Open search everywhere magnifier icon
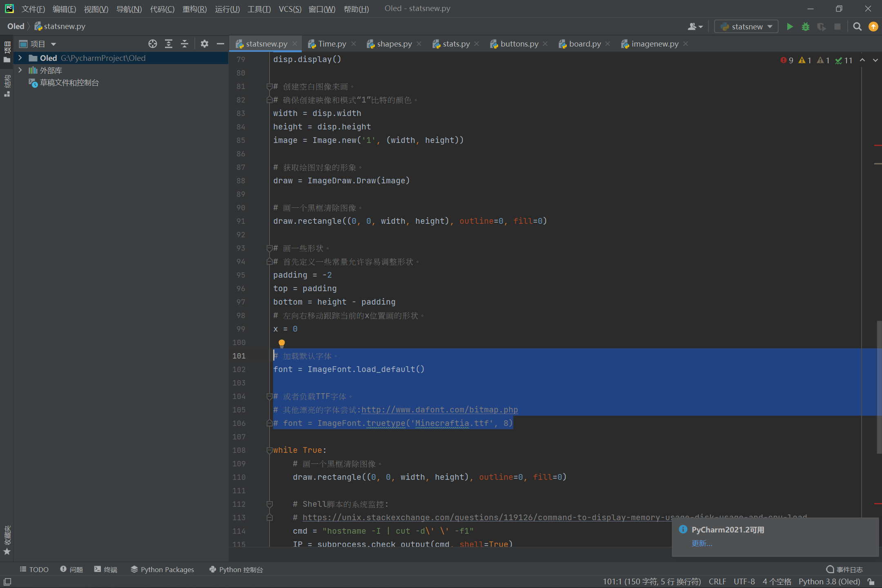The width and height of the screenshot is (882, 588). pyautogui.click(x=857, y=27)
